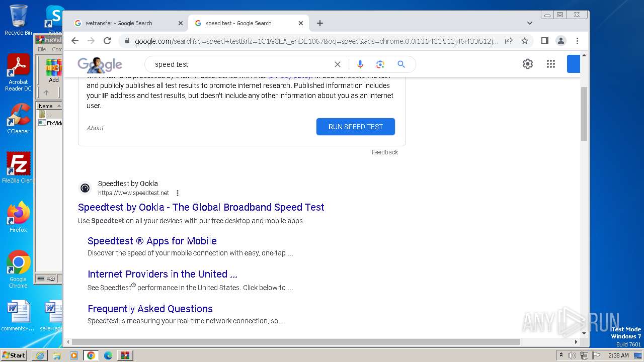Click the RUN SPEED TEST button
This screenshot has height=362, width=644.
[x=356, y=127]
